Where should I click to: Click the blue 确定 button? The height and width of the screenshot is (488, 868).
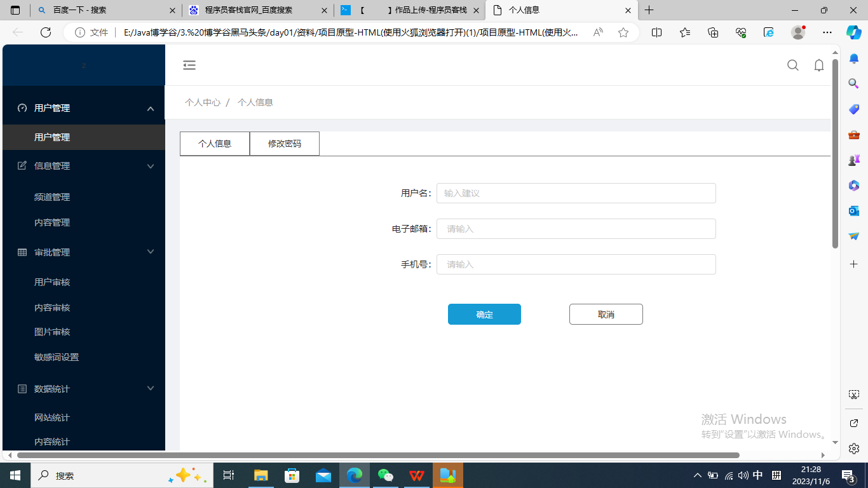(484, 315)
